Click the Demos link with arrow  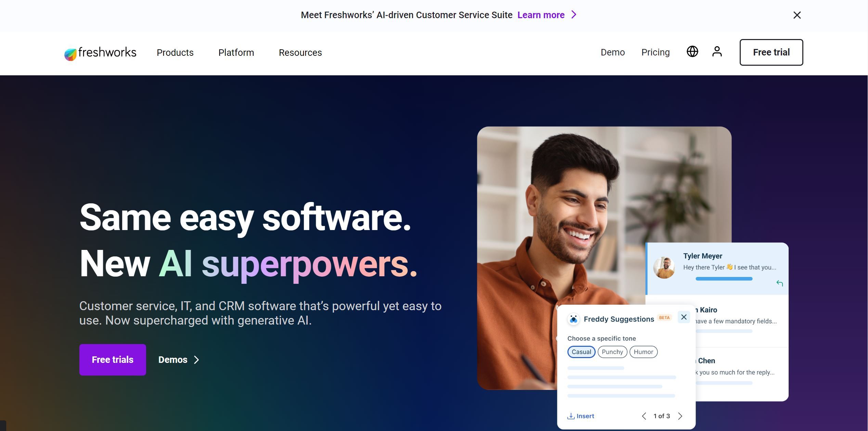[179, 359]
